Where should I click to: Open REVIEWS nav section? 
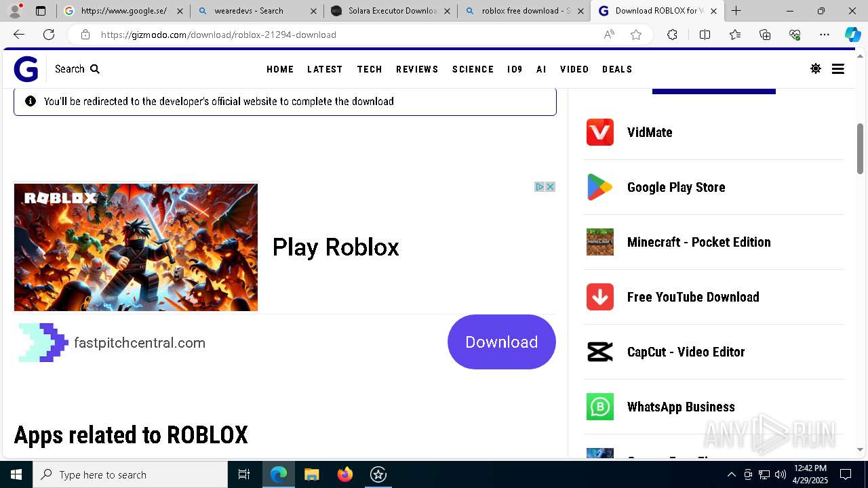pos(417,69)
